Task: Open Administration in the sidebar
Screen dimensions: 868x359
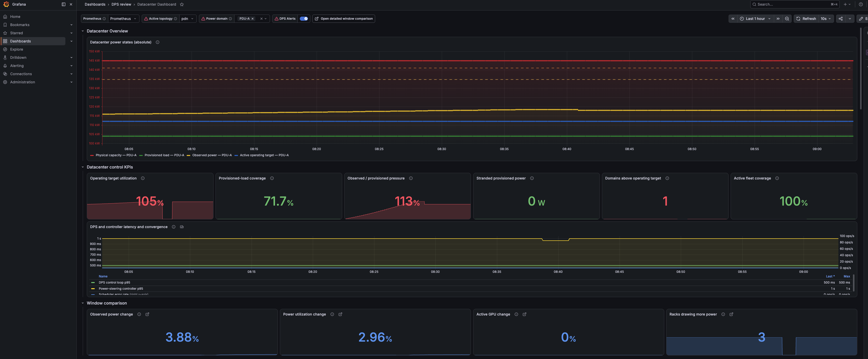Action: (22, 82)
